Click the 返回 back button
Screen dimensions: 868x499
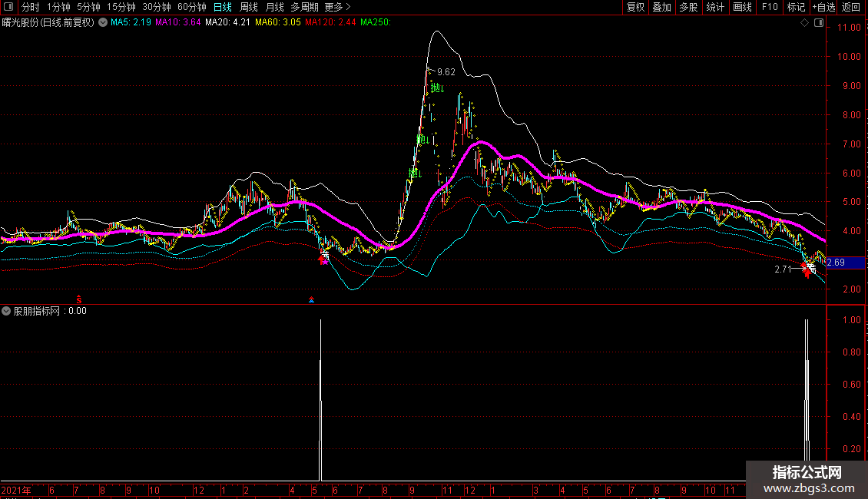coord(851,7)
